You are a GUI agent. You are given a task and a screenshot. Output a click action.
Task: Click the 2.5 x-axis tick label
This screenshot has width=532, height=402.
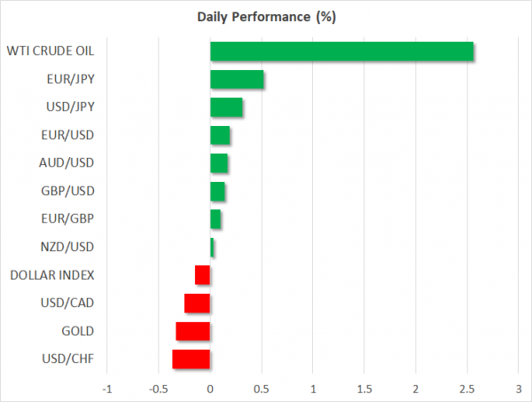(x=466, y=388)
